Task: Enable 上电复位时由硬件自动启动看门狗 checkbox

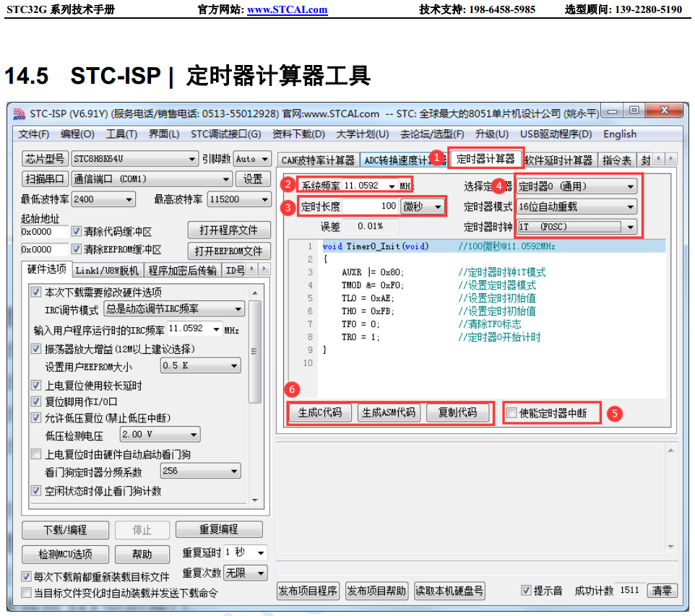Action: 36,454
